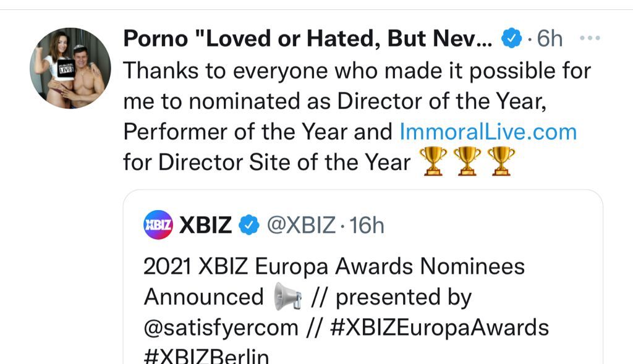The image size is (633, 364).
Task: Click the tweet author's profile picture
Action: (x=70, y=69)
